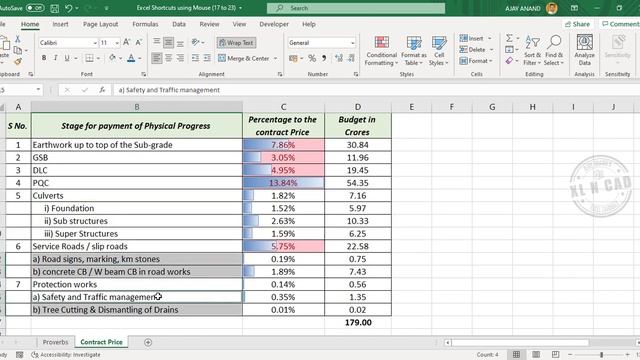Viewport: 640px width, 360px height.
Task: Click the Save icon in title bar
Action: click(x=54, y=8)
